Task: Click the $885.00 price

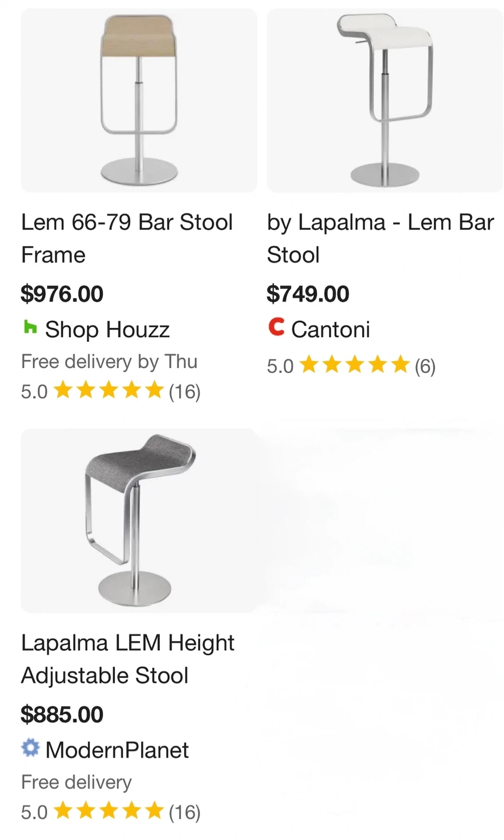Action: (62, 714)
